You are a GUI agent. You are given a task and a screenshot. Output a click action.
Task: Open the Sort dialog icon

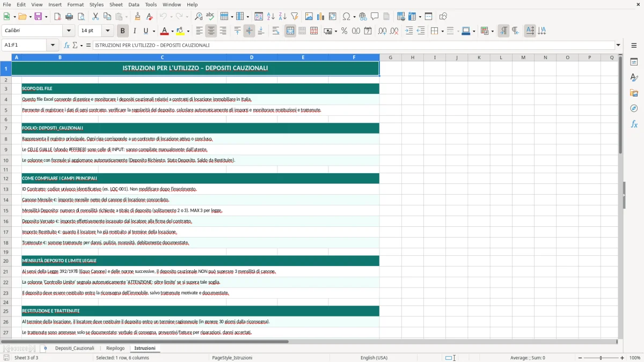pos(259,17)
